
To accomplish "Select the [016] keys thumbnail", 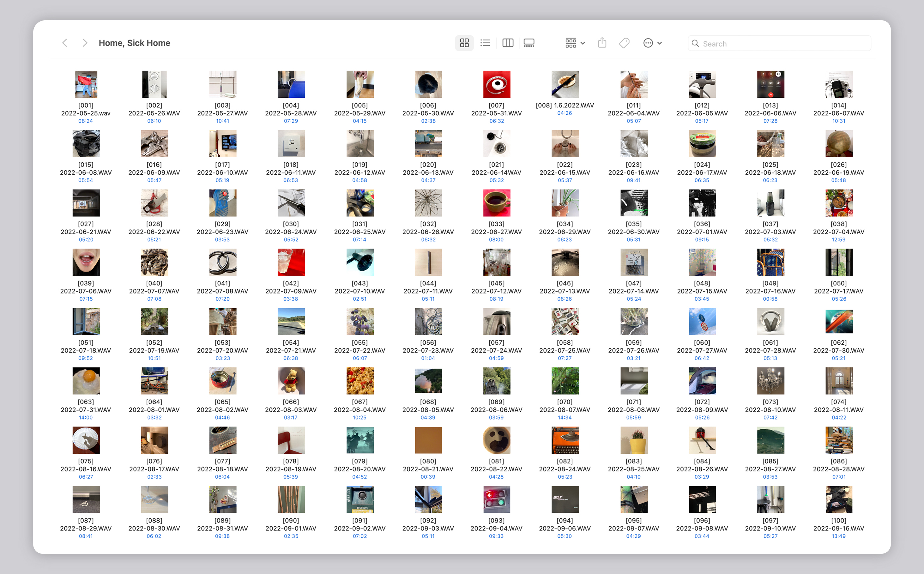I will pos(154,143).
